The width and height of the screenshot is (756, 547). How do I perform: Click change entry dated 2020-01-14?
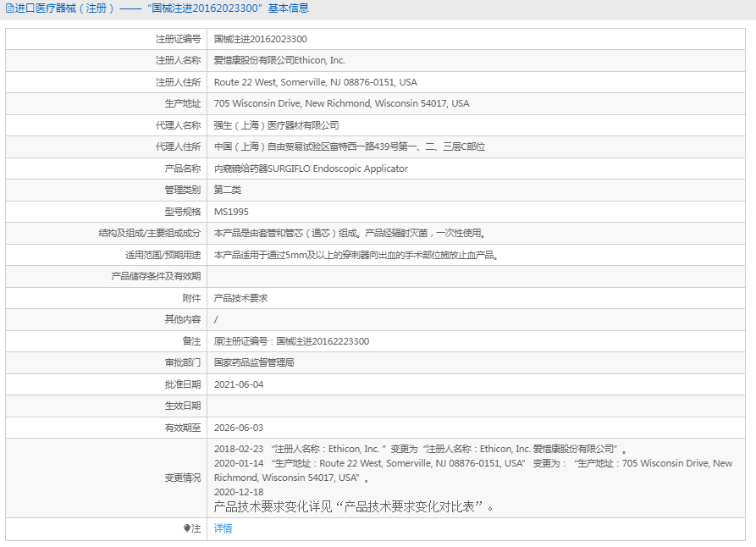coord(473,470)
